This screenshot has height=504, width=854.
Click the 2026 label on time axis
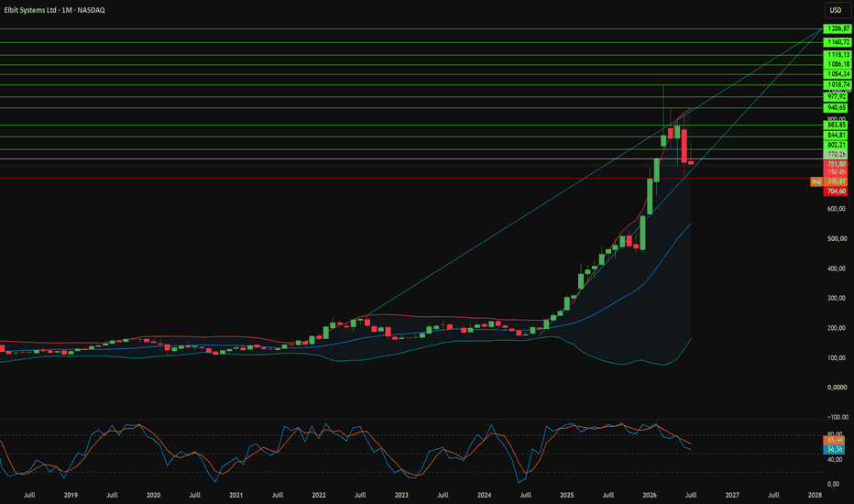pos(650,495)
